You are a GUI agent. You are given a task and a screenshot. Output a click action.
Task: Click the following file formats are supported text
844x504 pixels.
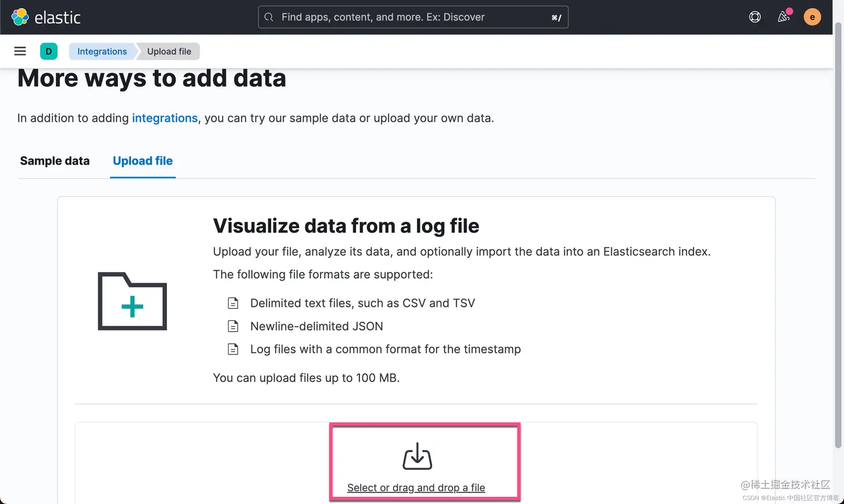(x=323, y=275)
